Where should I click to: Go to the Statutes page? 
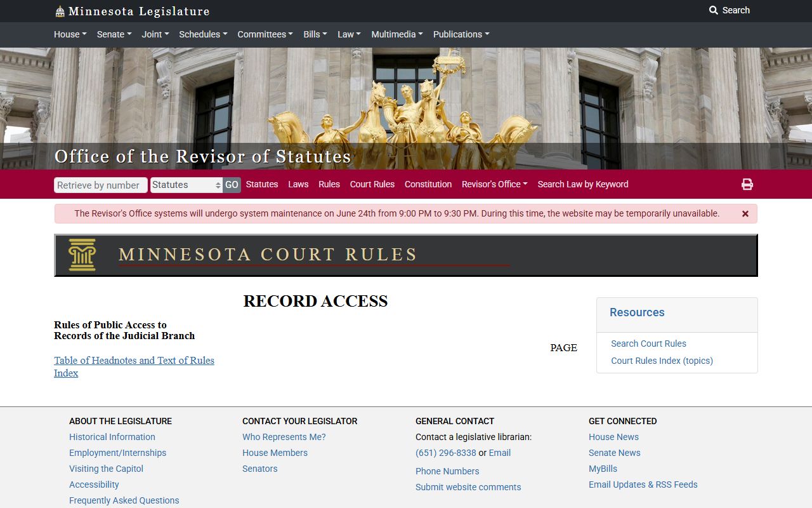click(262, 184)
